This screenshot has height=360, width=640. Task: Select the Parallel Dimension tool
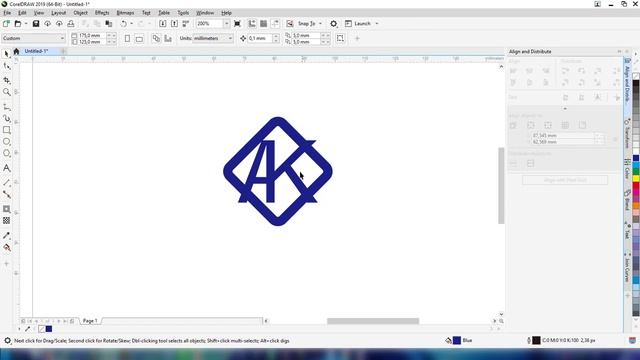7,182
